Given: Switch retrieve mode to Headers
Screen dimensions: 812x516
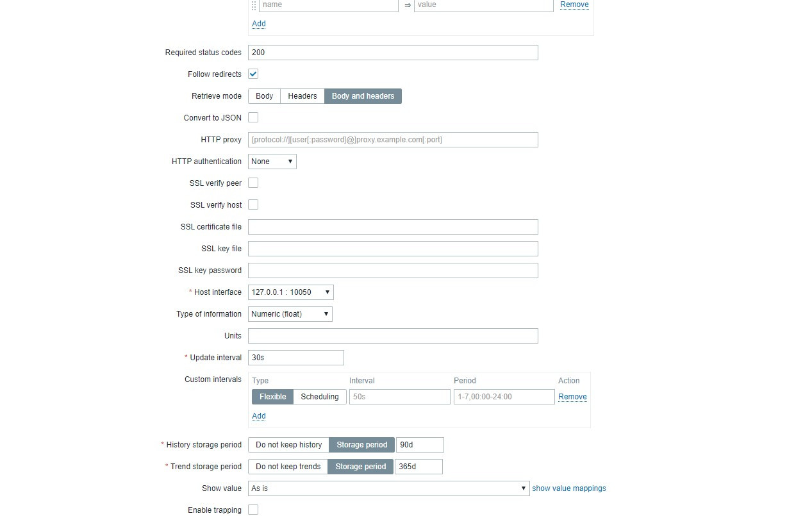Looking at the screenshot, I should [x=302, y=96].
